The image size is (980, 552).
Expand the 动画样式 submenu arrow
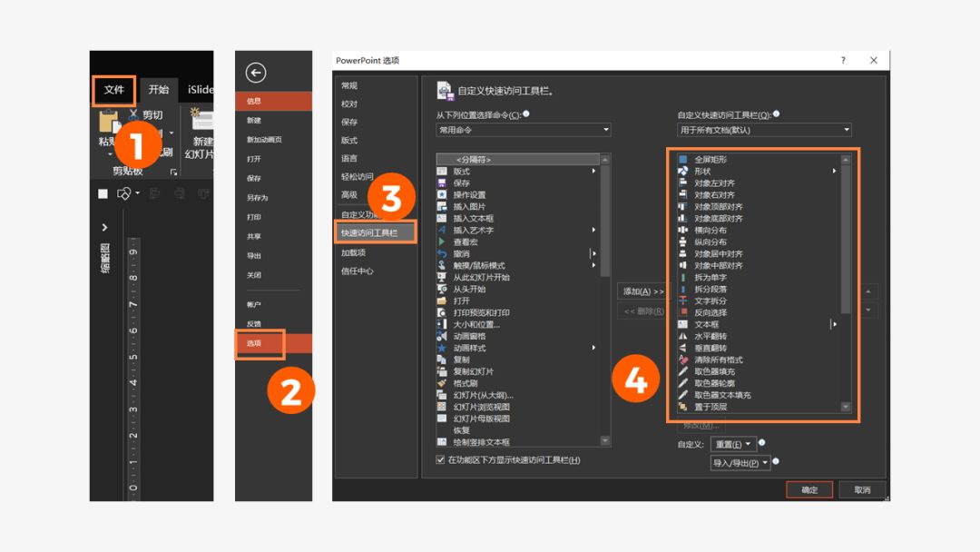593,348
